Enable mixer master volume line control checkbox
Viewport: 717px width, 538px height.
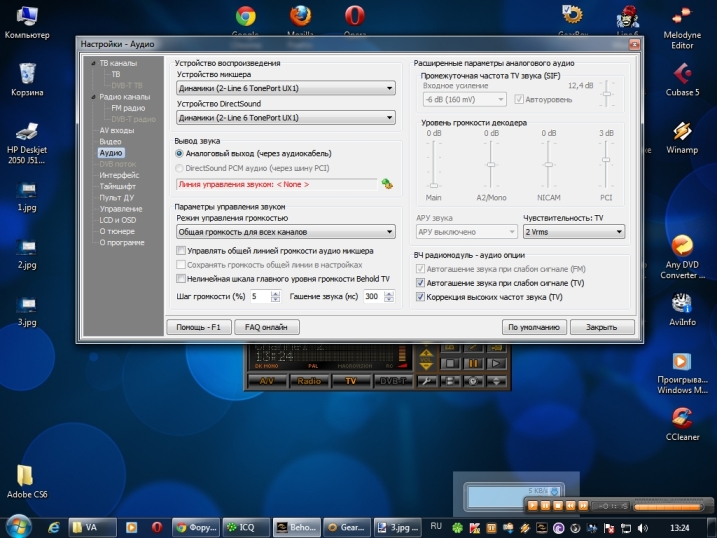180,250
